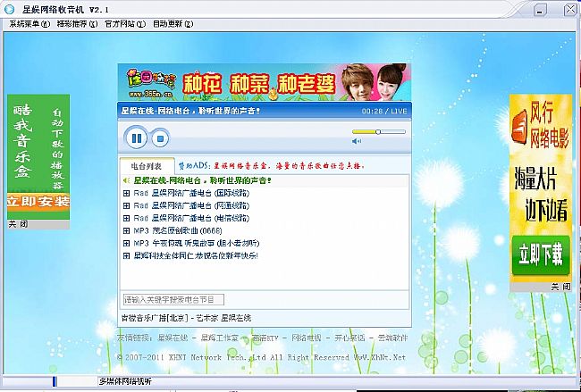Open the 精彩推荐 menu

tap(77, 24)
